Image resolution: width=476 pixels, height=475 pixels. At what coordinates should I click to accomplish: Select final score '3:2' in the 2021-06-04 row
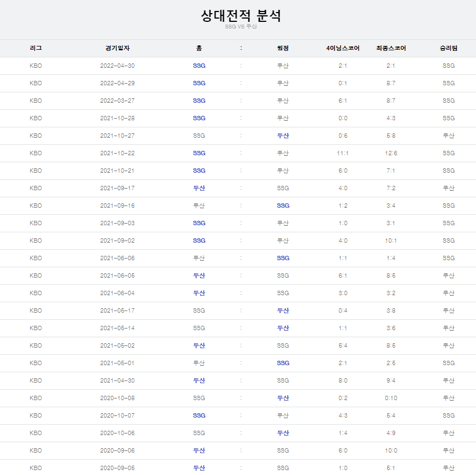click(391, 294)
